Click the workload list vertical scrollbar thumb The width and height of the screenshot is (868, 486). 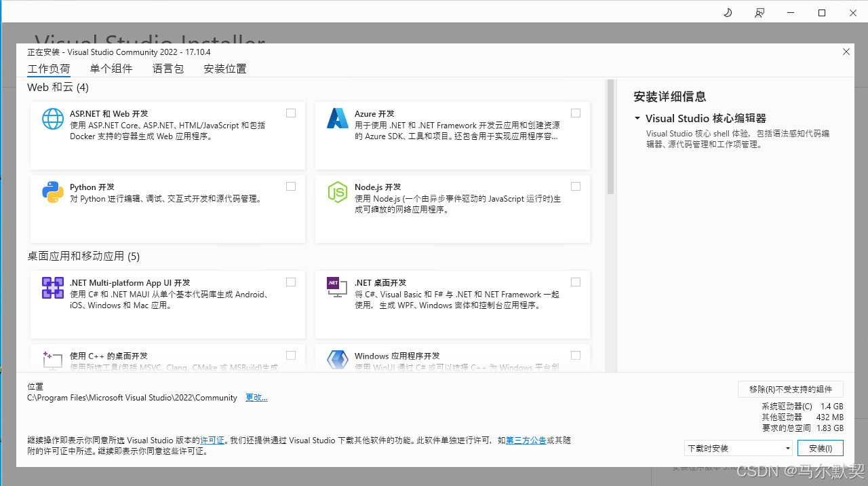coord(610,138)
